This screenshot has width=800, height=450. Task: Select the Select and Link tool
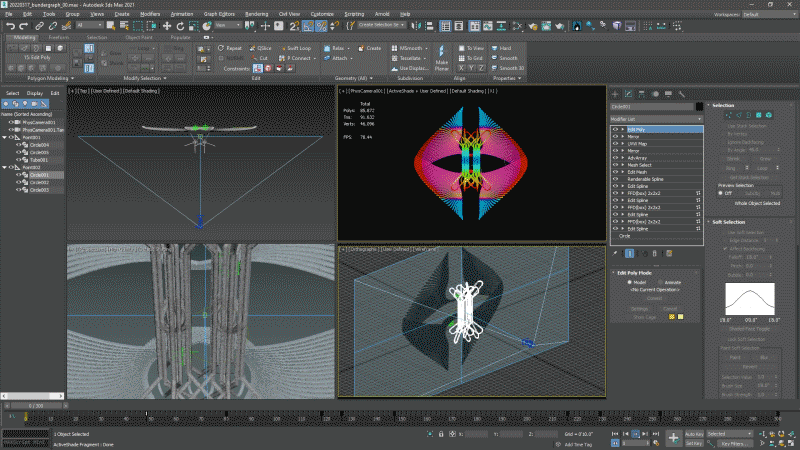(x=39, y=26)
